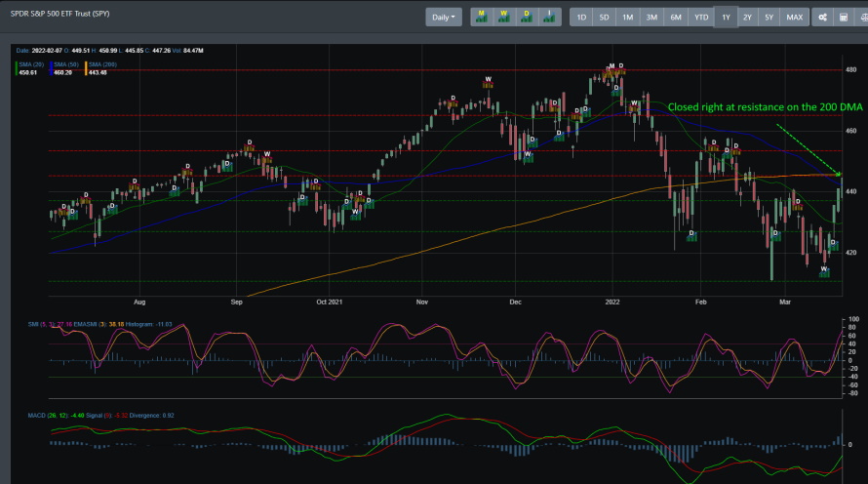
Task: Click the 84.47M volume value
Action: pyautogui.click(x=193, y=51)
